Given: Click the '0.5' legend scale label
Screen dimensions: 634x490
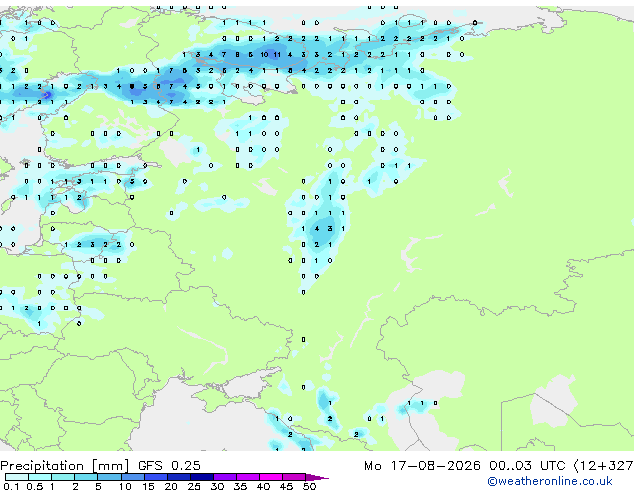Looking at the screenshot, I should (x=34, y=486).
